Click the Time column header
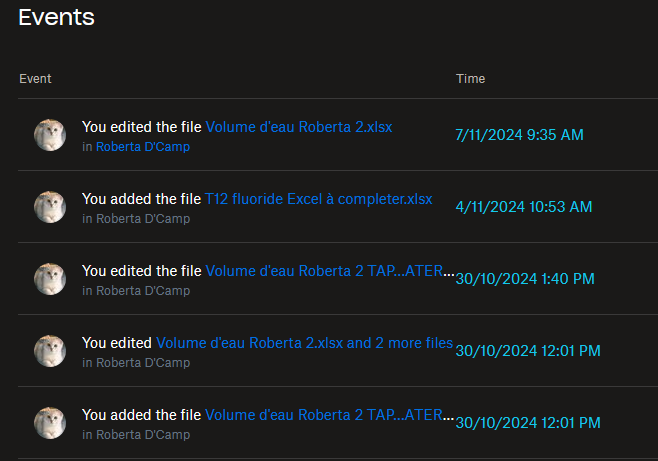The image size is (658, 461). [470, 79]
